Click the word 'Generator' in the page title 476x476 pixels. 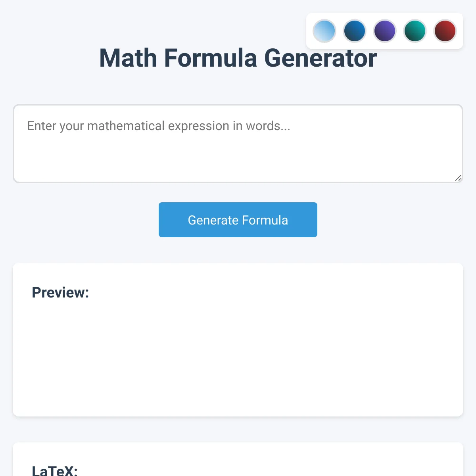point(320,58)
